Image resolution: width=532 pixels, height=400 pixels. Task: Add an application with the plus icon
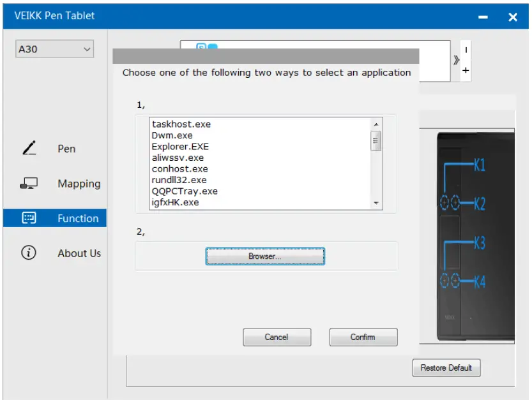(466, 71)
